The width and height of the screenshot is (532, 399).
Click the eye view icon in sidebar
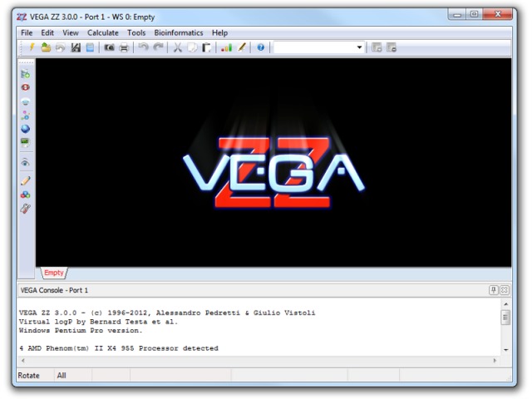(x=26, y=163)
